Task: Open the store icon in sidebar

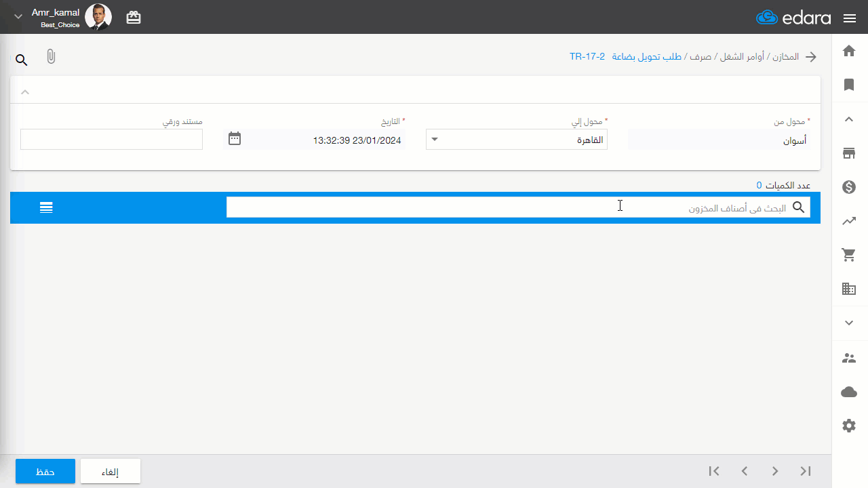Action: (x=849, y=153)
